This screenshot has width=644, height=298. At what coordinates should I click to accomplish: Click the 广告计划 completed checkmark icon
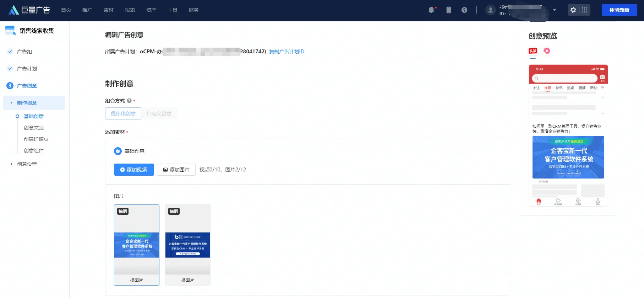point(10,69)
